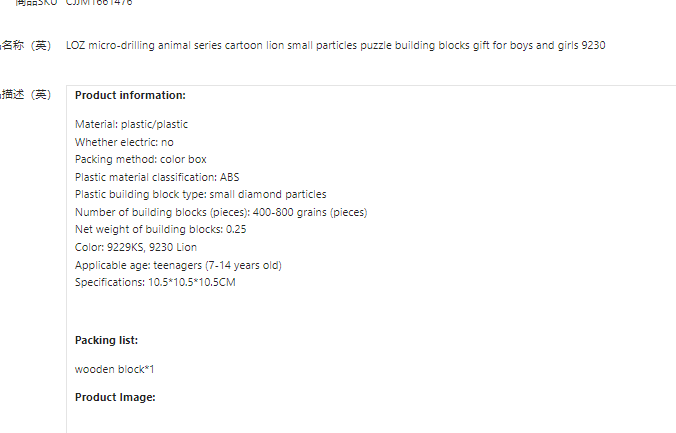The width and height of the screenshot is (676, 433).
Task: Click the Plastic building block type line
Action: [x=200, y=194]
